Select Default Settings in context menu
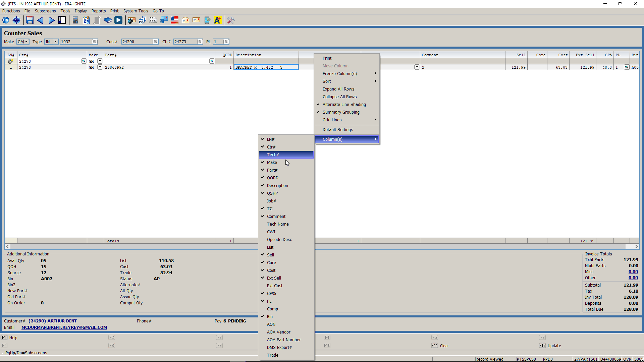The height and width of the screenshot is (362, 644). pos(337,129)
